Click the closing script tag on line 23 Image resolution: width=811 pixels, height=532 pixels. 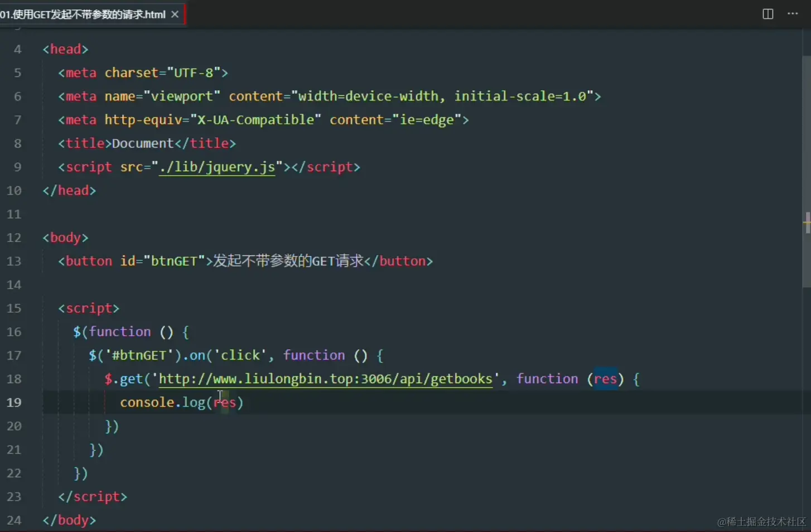pos(93,497)
